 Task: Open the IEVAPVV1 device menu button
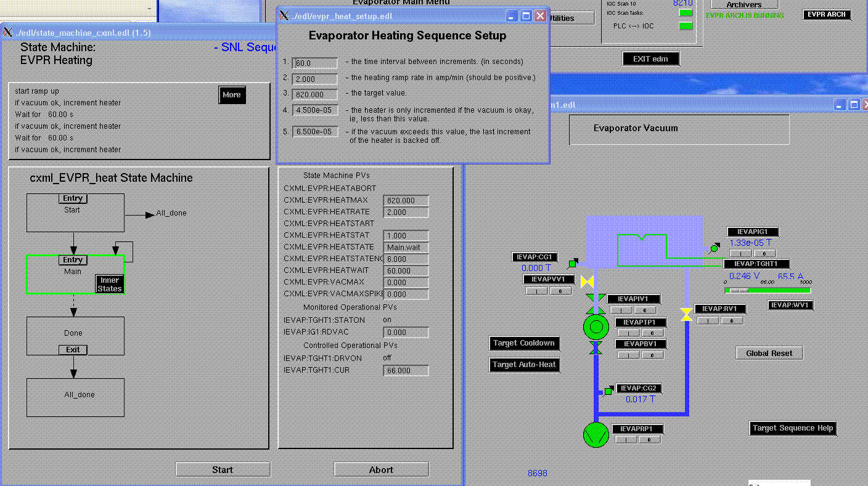click(x=549, y=279)
